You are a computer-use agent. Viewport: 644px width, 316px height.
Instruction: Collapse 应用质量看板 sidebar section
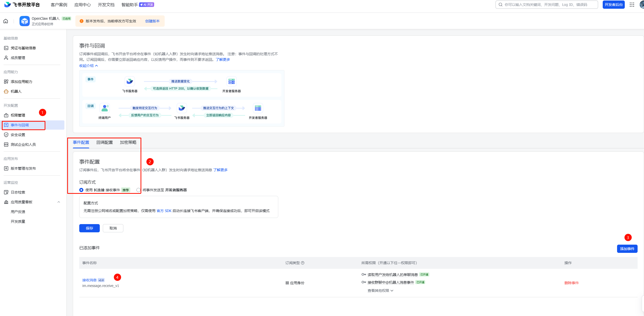(59, 202)
